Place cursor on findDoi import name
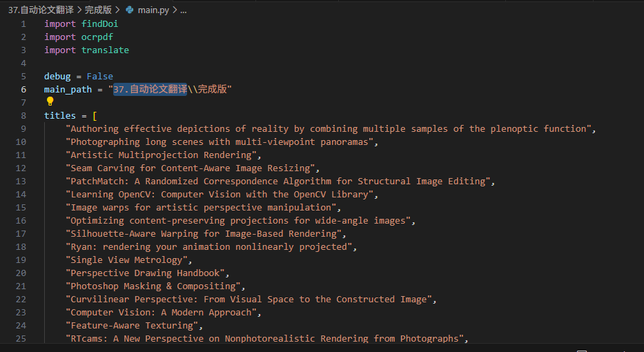644x352 pixels. [x=99, y=24]
